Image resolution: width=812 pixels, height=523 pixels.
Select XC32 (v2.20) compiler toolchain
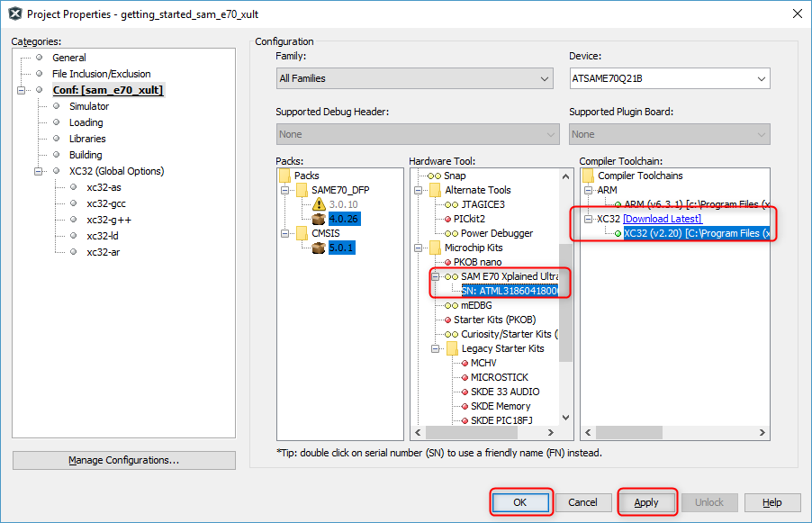coord(696,233)
